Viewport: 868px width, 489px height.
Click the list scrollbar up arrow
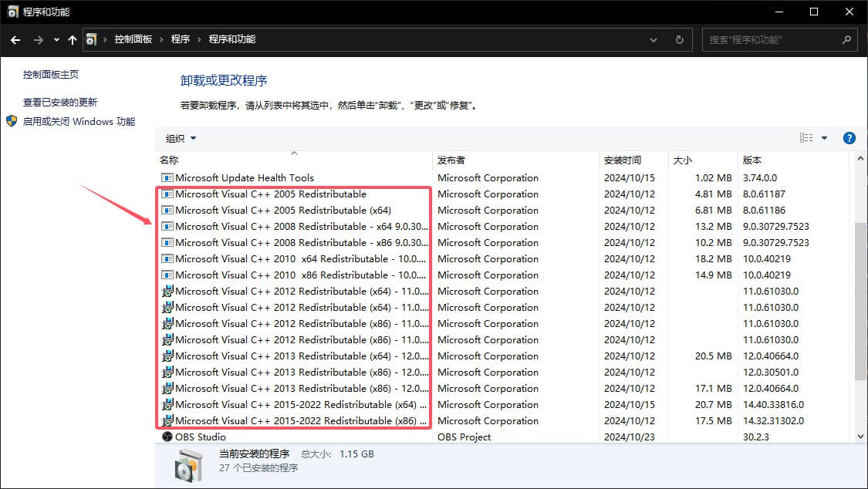[x=861, y=157]
